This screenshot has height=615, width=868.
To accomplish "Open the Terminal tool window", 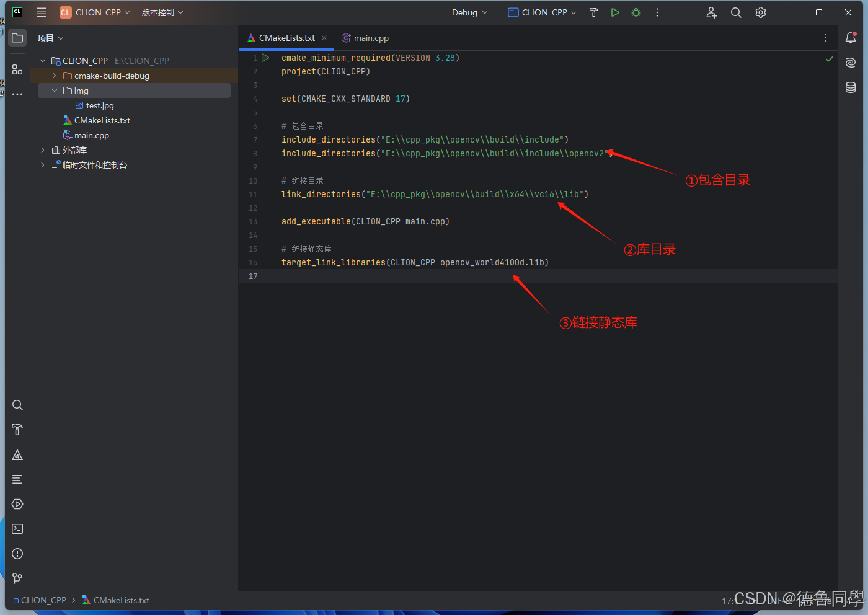I will [17, 529].
